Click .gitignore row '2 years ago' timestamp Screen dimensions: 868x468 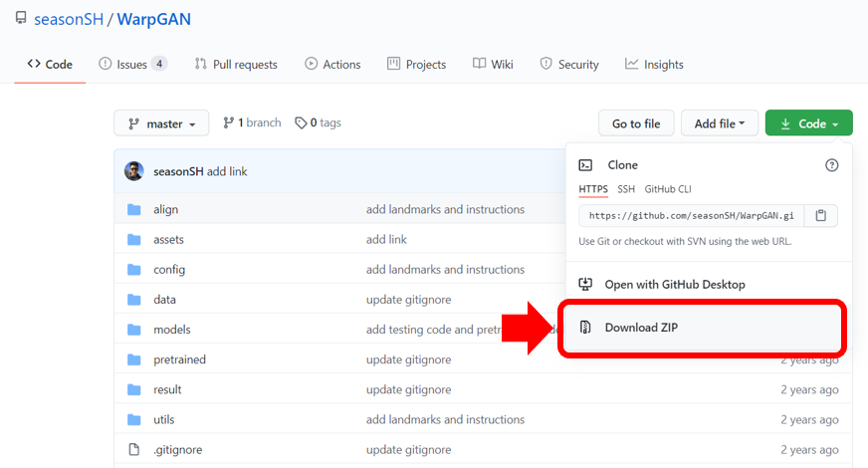pos(809,450)
